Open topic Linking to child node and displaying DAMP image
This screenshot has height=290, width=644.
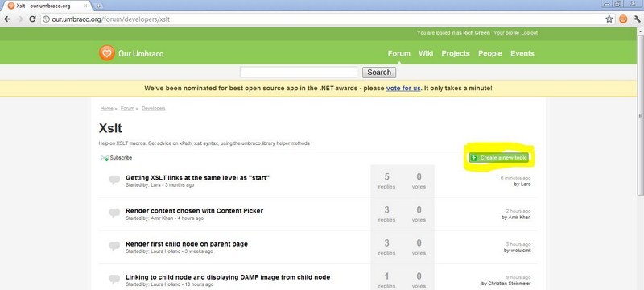(228, 277)
